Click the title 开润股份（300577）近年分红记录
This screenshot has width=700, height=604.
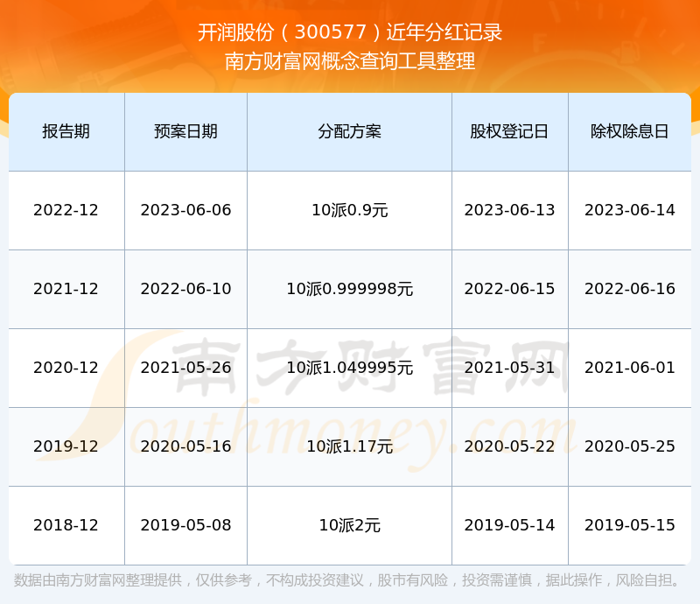click(x=350, y=32)
